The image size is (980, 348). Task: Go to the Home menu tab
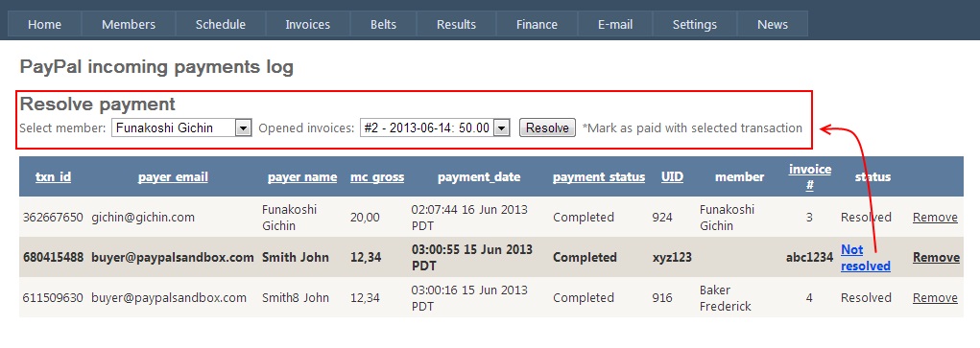pos(44,24)
